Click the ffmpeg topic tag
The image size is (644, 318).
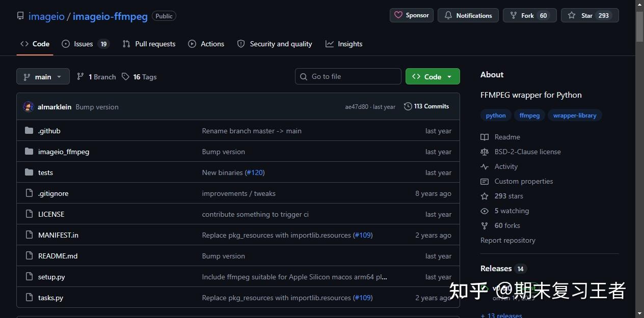pyautogui.click(x=529, y=115)
